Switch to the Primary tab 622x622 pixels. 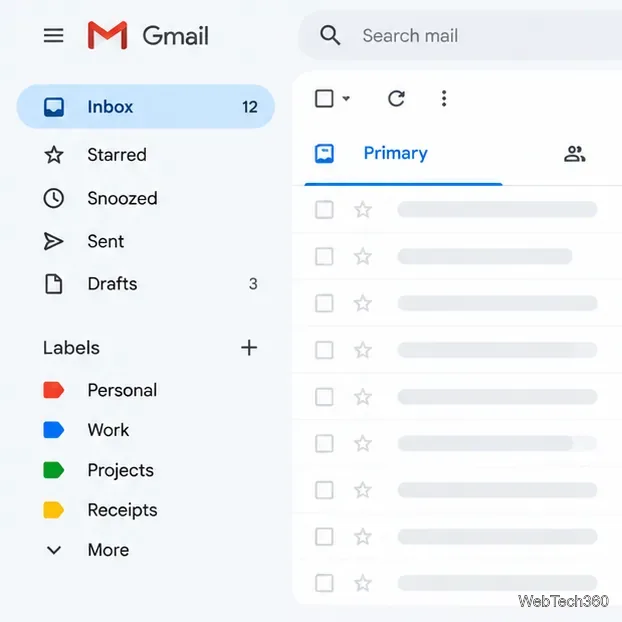403,154
